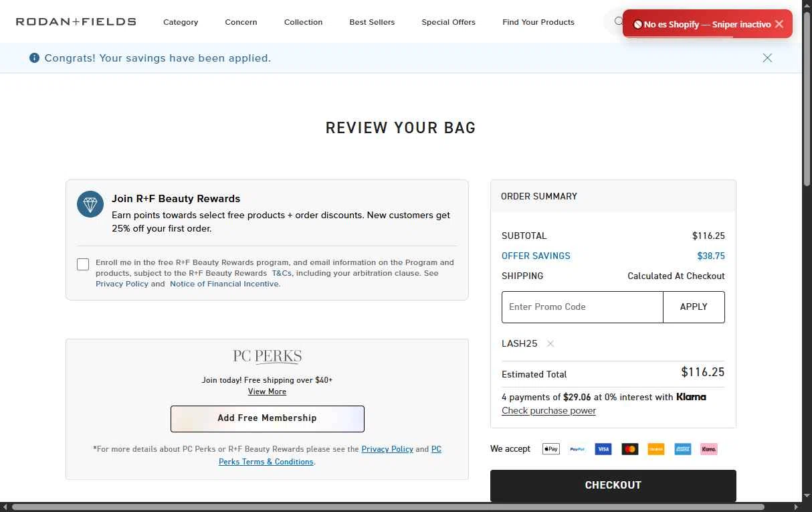Click the vertical scrollbar thumb
This screenshot has width=812, height=512.
coord(807,99)
